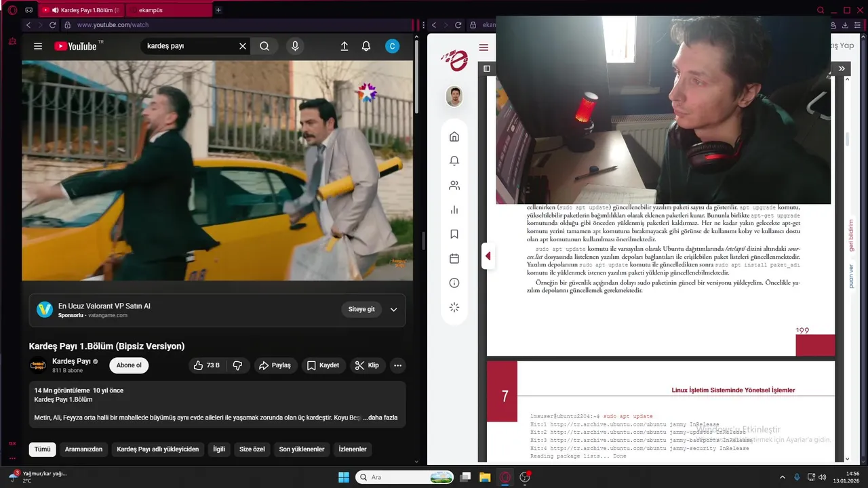
Task: Expand the document toolbar double-chevron
Action: [x=842, y=68]
